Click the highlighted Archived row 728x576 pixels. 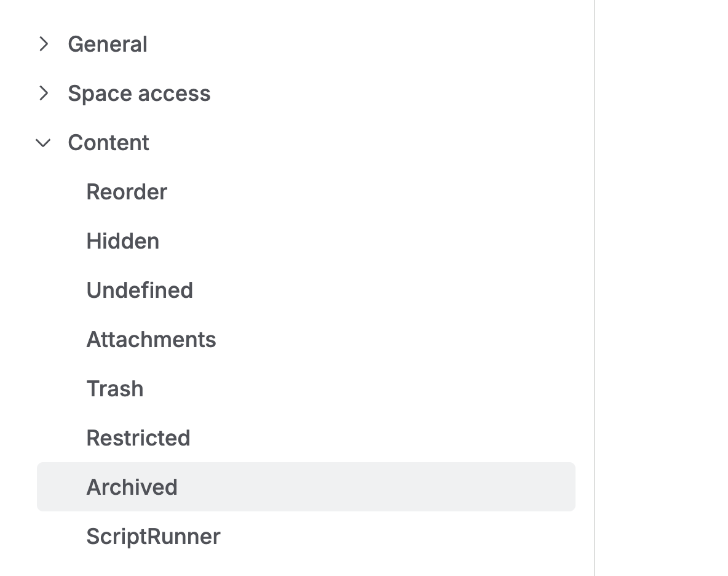[306, 486]
